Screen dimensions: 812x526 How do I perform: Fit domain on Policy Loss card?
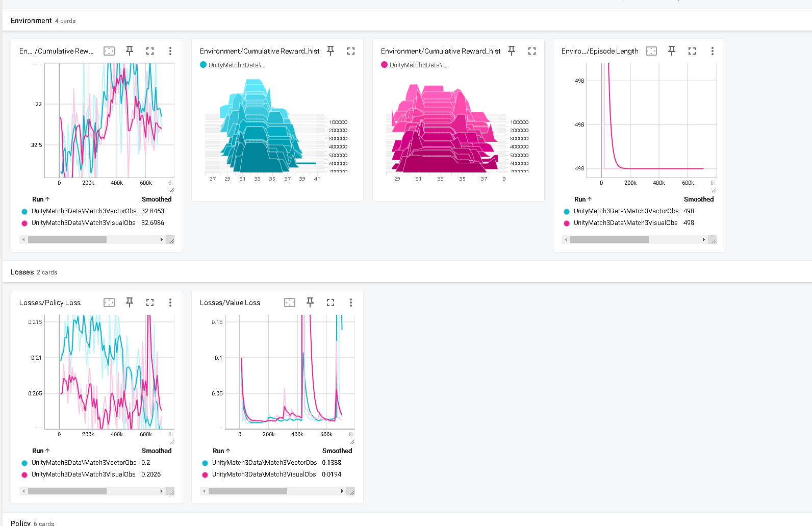click(x=109, y=303)
